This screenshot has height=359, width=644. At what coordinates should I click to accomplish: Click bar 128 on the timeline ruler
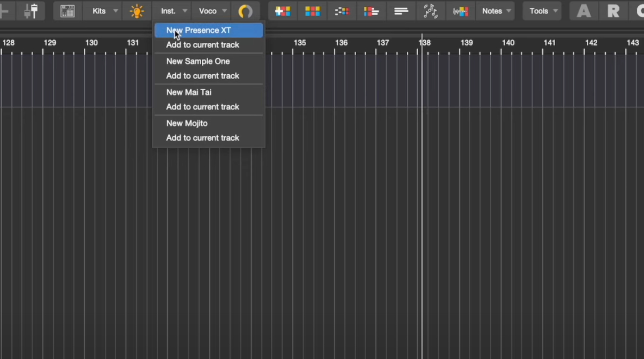pos(8,43)
